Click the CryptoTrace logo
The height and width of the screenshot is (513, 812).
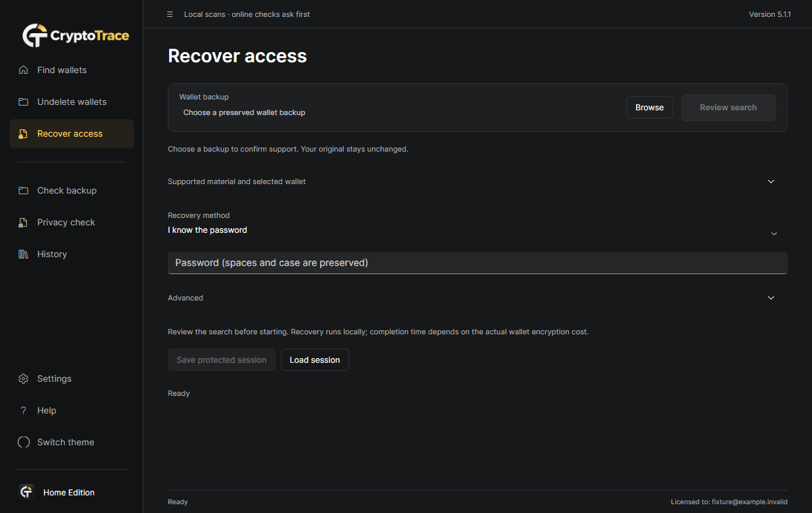click(x=75, y=35)
